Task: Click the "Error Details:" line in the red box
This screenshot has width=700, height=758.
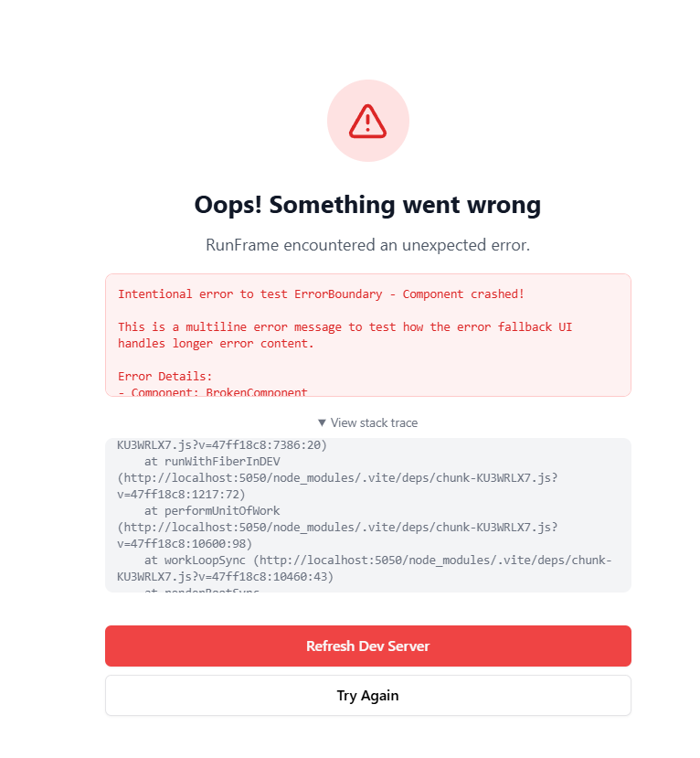Action: click(x=165, y=376)
